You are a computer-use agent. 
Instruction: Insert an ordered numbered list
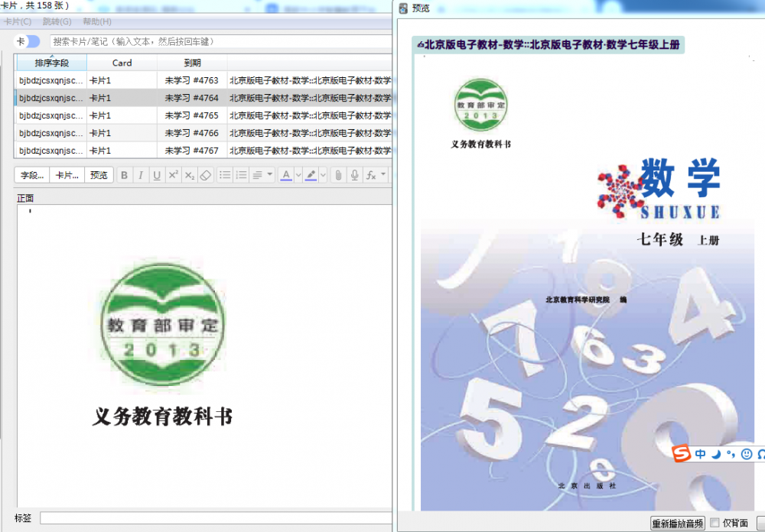pyautogui.click(x=241, y=175)
